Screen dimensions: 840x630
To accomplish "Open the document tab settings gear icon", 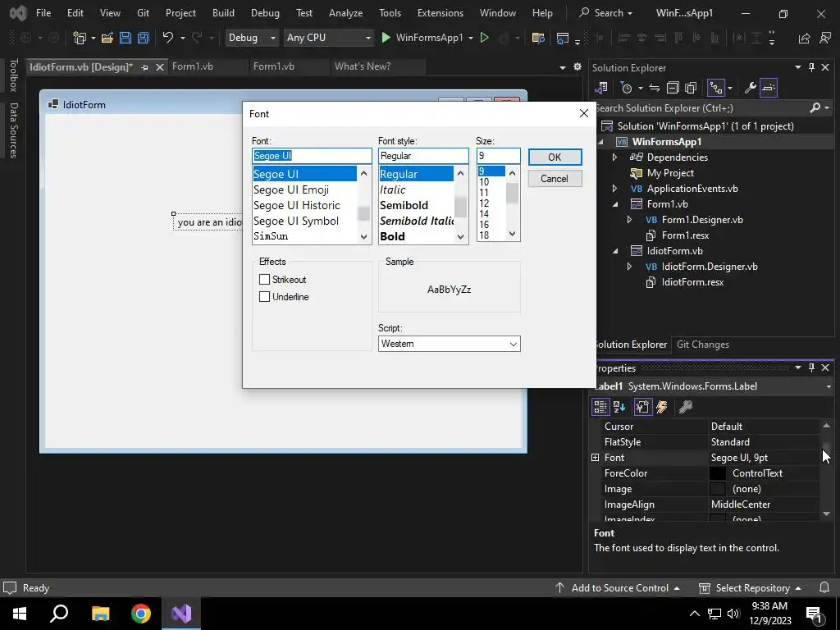I will point(577,67).
